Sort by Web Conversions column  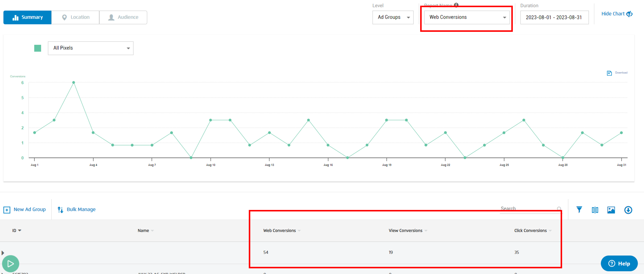[282, 230]
